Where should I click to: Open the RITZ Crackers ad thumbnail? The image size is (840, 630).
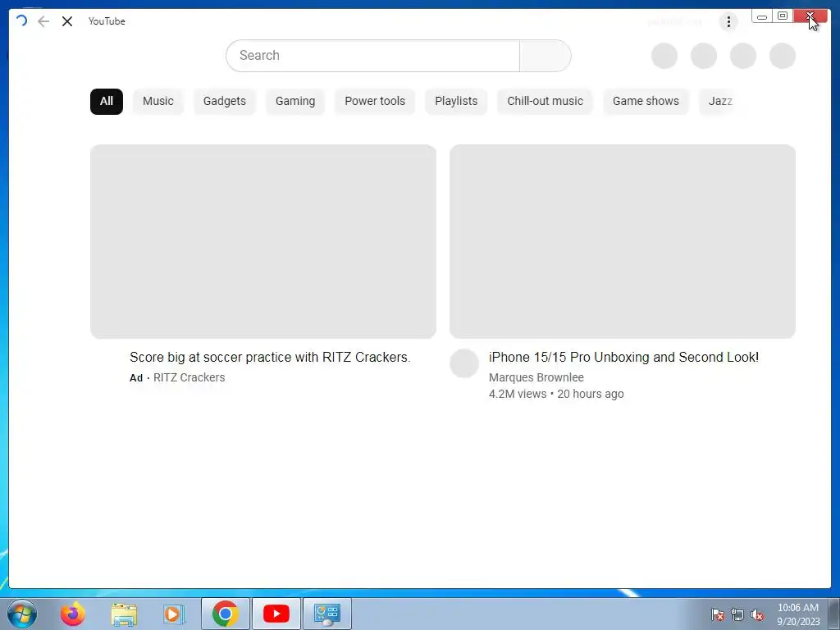[263, 241]
